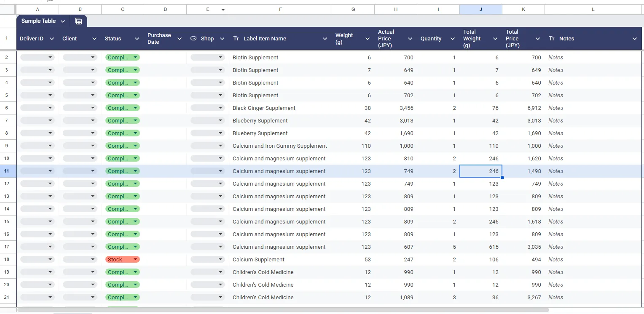The image size is (644, 314).
Task: Click the Notes cell in row 2
Action: pos(593,57)
